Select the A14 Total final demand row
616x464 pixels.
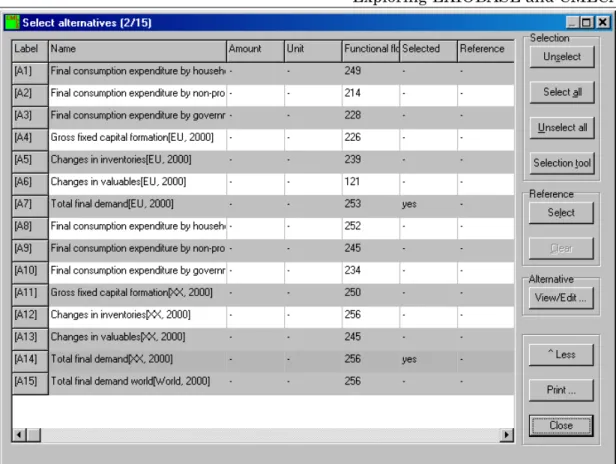tap(263, 361)
